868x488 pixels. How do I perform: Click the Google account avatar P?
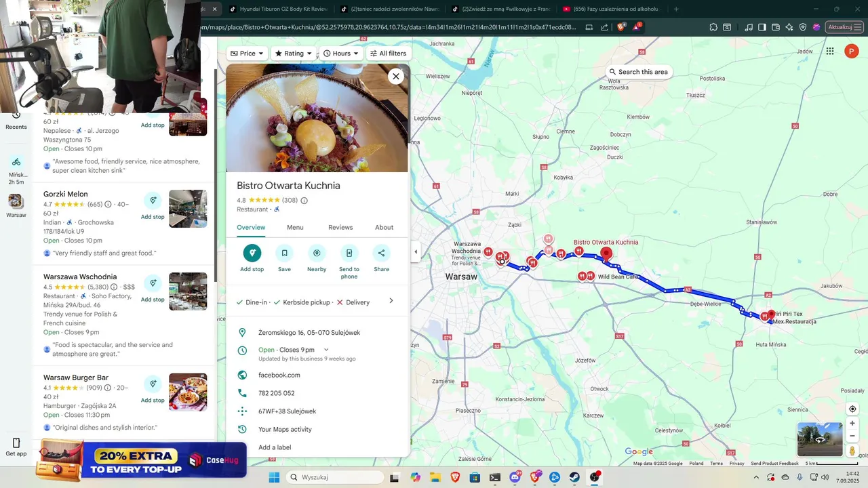[x=852, y=51]
